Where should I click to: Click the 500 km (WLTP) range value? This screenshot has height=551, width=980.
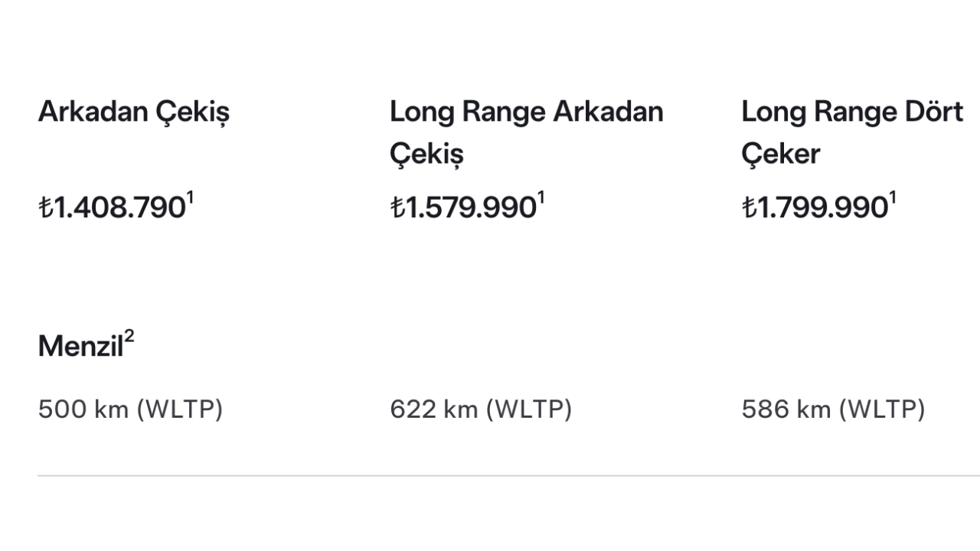coord(130,410)
